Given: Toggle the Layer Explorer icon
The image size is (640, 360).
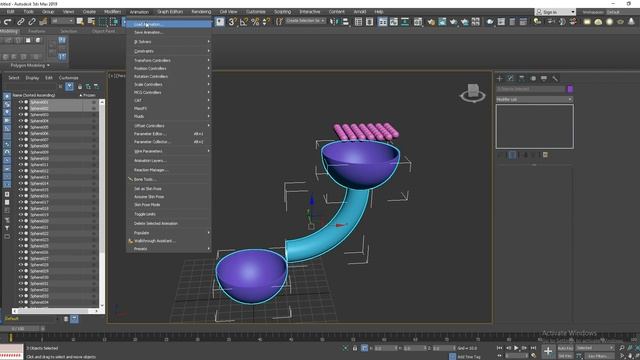Looking at the screenshot, I should click(x=369, y=22).
